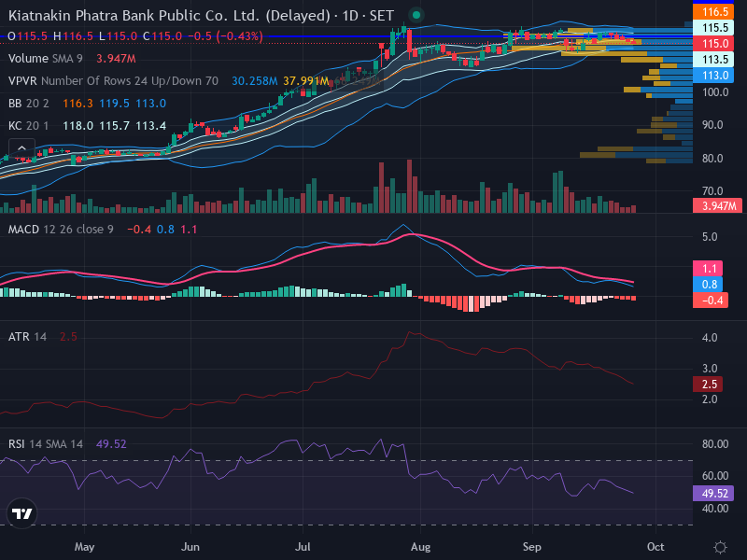Click the 2.5 ATR axis label
The height and width of the screenshot is (560, 747).
(x=708, y=385)
